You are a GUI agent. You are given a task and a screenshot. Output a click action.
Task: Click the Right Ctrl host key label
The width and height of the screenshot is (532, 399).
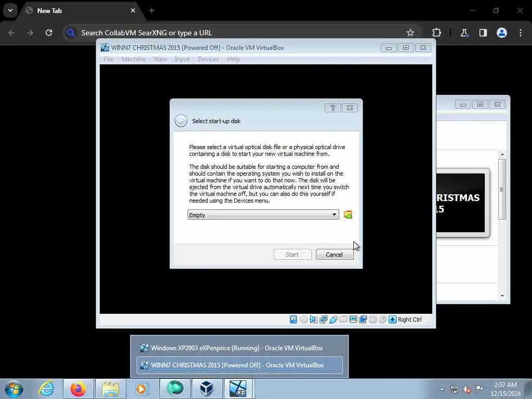tap(410, 320)
